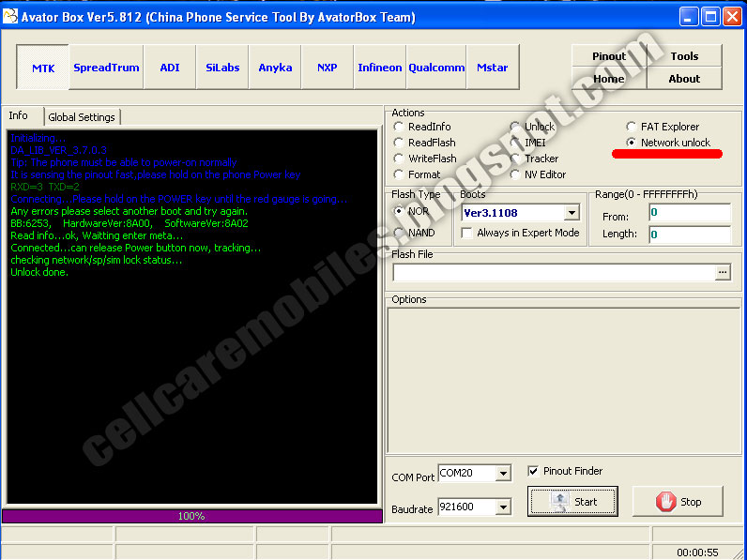Click the elapsed time 00:00:55 status
The image size is (747, 560).
(697, 552)
